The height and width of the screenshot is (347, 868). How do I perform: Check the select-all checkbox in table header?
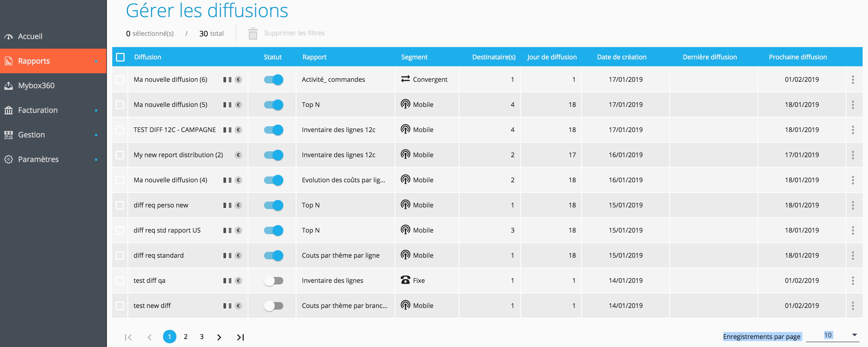pos(120,57)
